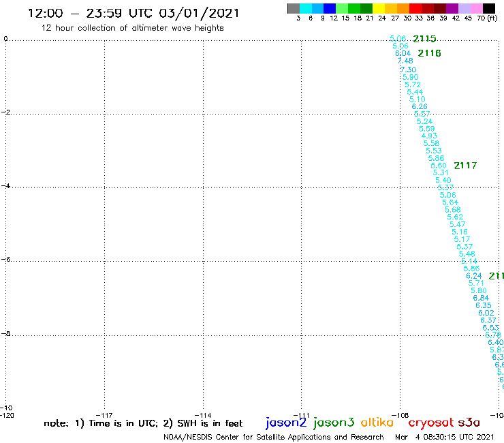
Task: Click the jason3 satellite legend label
Action: point(334,423)
